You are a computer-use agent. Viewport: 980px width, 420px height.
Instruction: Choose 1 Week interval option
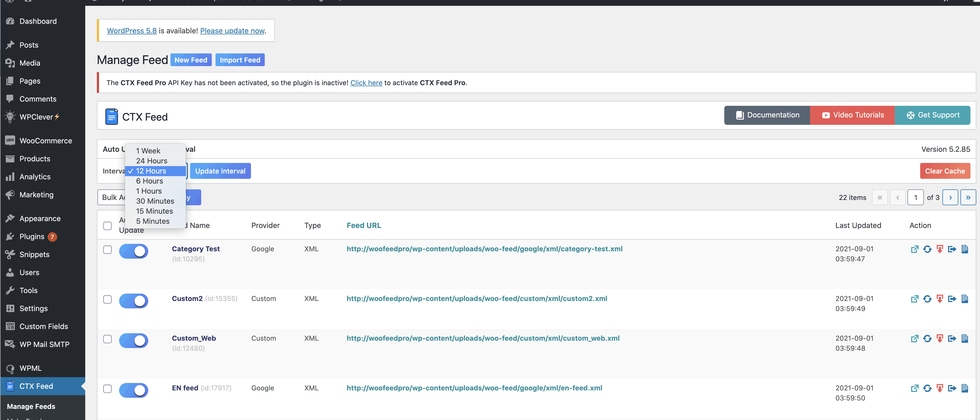point(155,151)
